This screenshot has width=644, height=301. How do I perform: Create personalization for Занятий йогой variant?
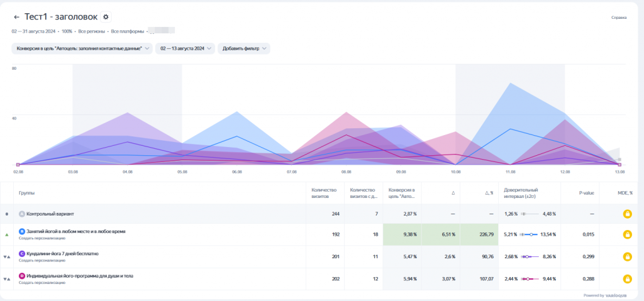[x=42, y=238]
